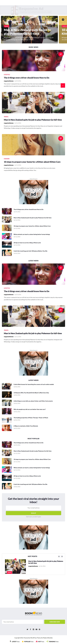67x644 pixels.
Task: Show next Hot Posts item
Action: coord(62,556)
